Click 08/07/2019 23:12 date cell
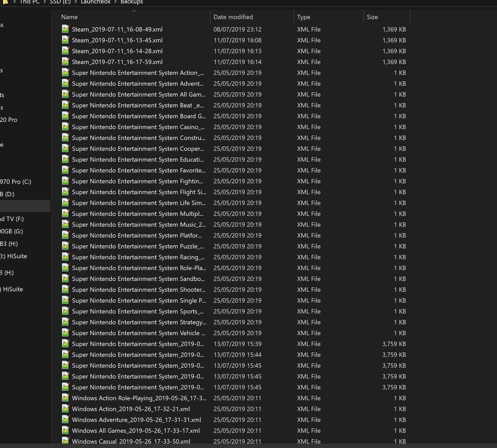Screen dimensions: 497x448 click(x=237, y=29)
